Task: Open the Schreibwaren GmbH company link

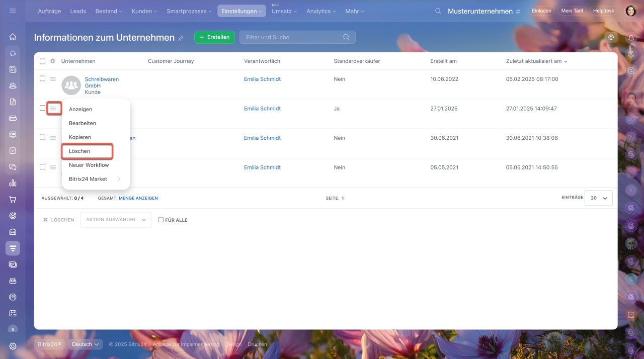Action: [102, 82]
